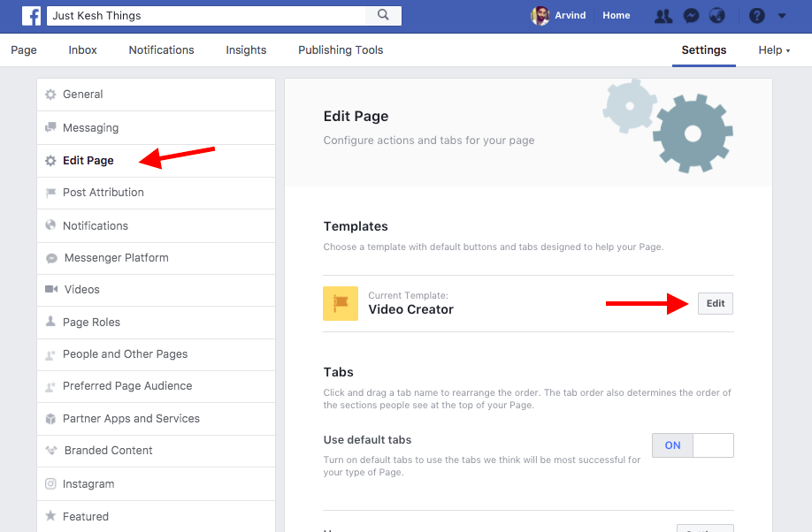Switch to the Insights tab
The width and height of the screenshot is (812, 532).
246,50
